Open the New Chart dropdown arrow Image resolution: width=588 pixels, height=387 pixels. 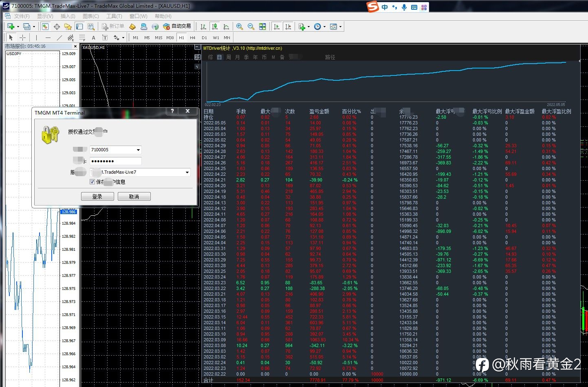pyautogui.click(x=18, y=27)
